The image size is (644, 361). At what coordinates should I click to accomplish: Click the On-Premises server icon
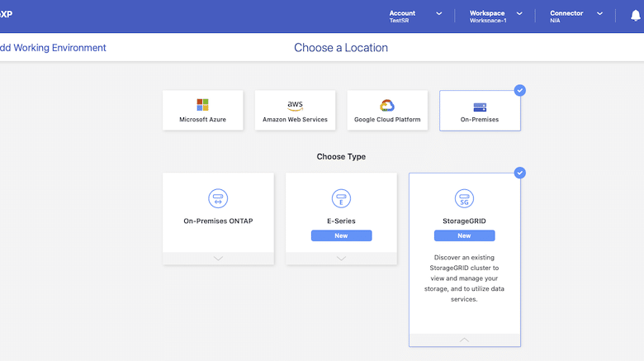click(x=480, y=107)
